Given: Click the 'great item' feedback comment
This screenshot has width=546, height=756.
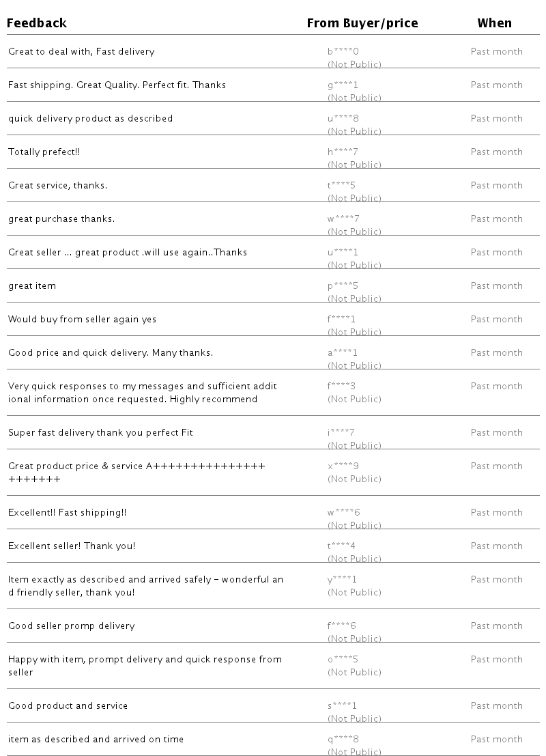Looking at the screenshot, I should [x=32, y=286].
